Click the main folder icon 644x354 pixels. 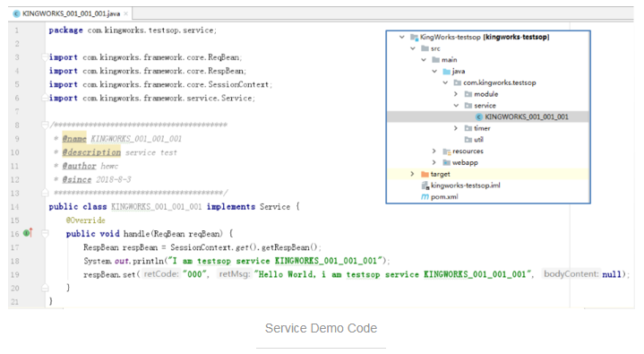436,60
